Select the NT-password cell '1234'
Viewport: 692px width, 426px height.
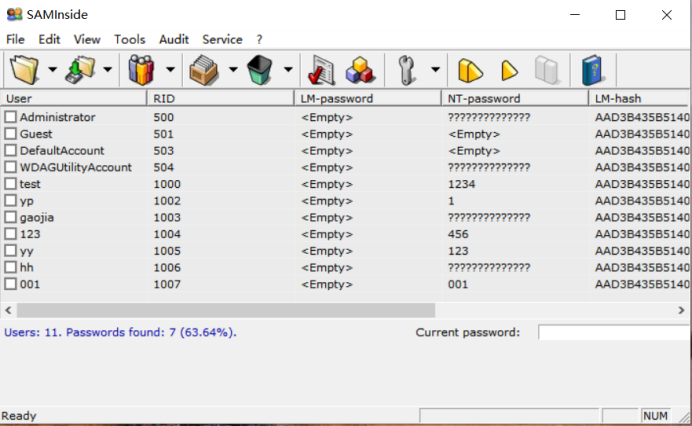[462, 184]
